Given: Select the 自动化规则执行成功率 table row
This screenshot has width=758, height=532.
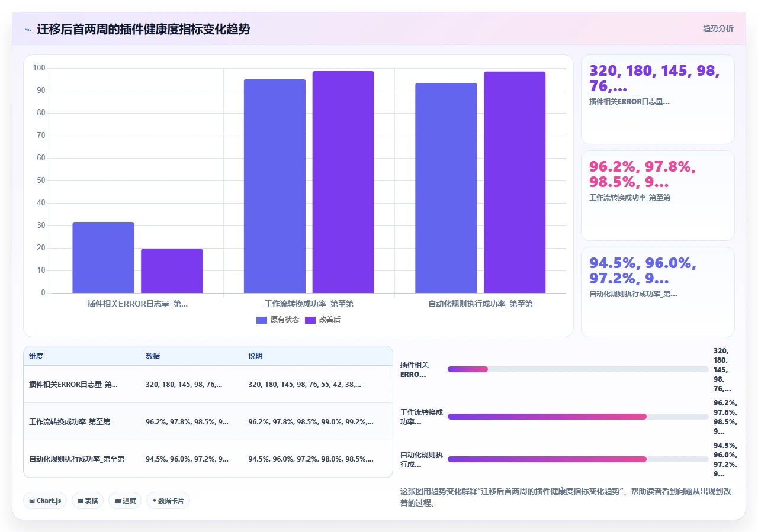Looking at the screenshot, I should (x=208, y=459).
